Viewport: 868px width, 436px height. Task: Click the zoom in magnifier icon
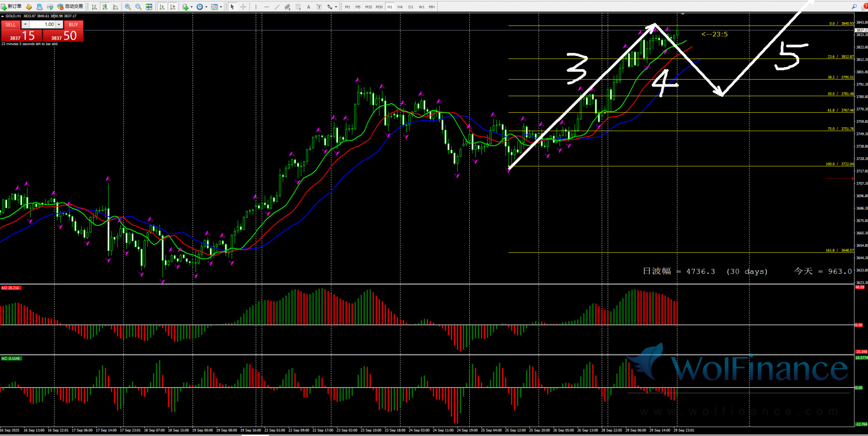point(128,7)
